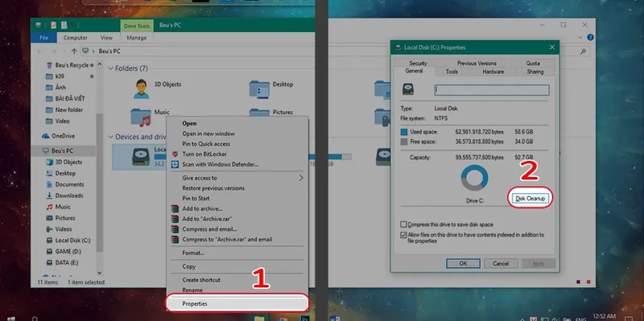
Task: Collapse the Devices and drives section
Action: click(x=110, y=137)
